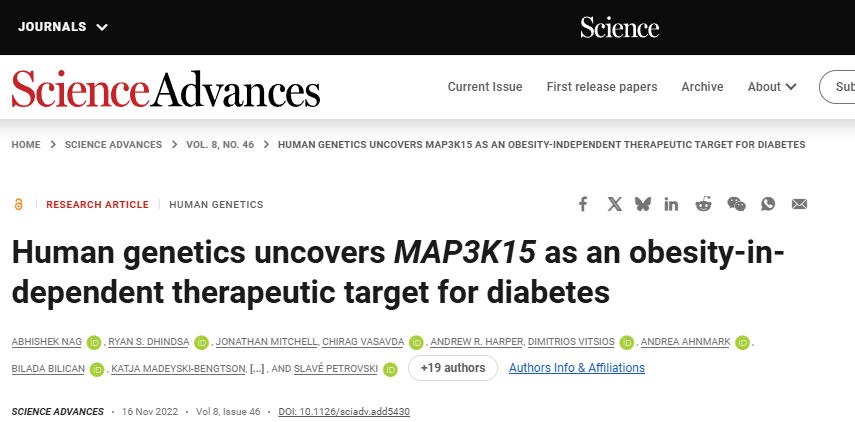
Task: Expand the About menu
Action: [772, 87]
